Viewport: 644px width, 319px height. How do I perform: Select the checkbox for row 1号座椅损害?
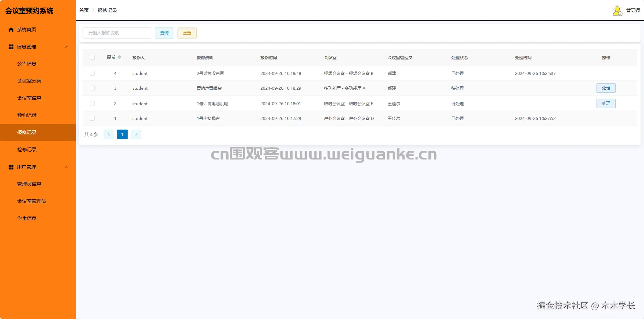pos(92,118)
